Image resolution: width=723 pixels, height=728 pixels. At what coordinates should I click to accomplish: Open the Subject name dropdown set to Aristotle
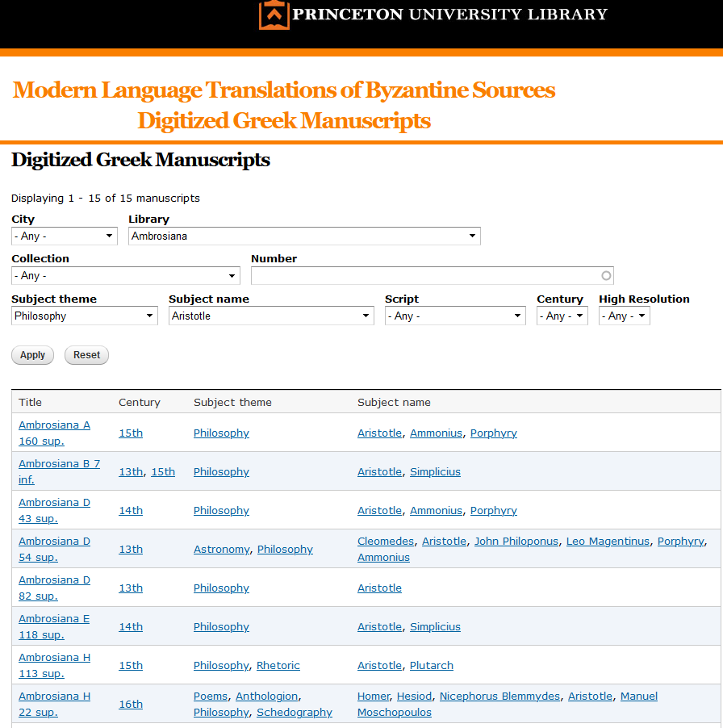coord(271,316)
